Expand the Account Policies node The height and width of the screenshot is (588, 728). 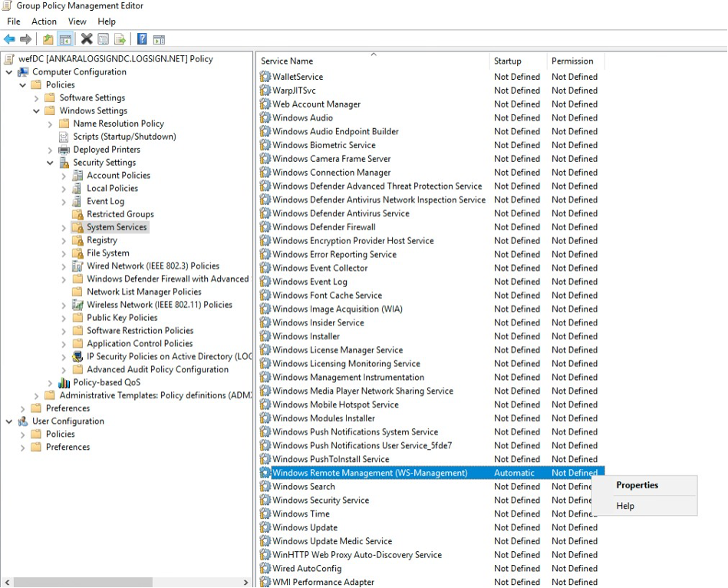(64, 176)
